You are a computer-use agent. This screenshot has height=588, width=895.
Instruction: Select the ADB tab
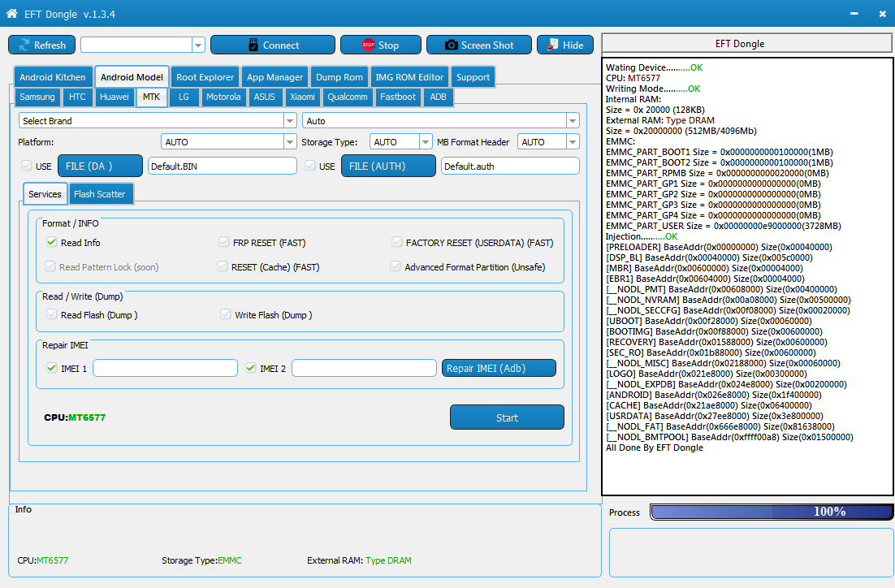click(x=438, y=97)
